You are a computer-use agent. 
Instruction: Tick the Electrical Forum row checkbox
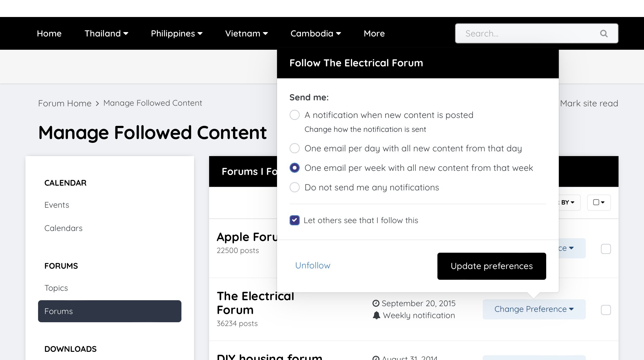(x=606, y=310)
